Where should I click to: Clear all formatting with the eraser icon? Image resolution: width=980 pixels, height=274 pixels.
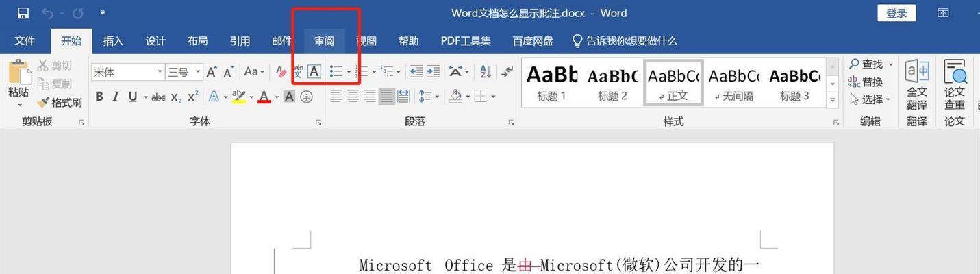pyautogui.click(x=281, y=72)
